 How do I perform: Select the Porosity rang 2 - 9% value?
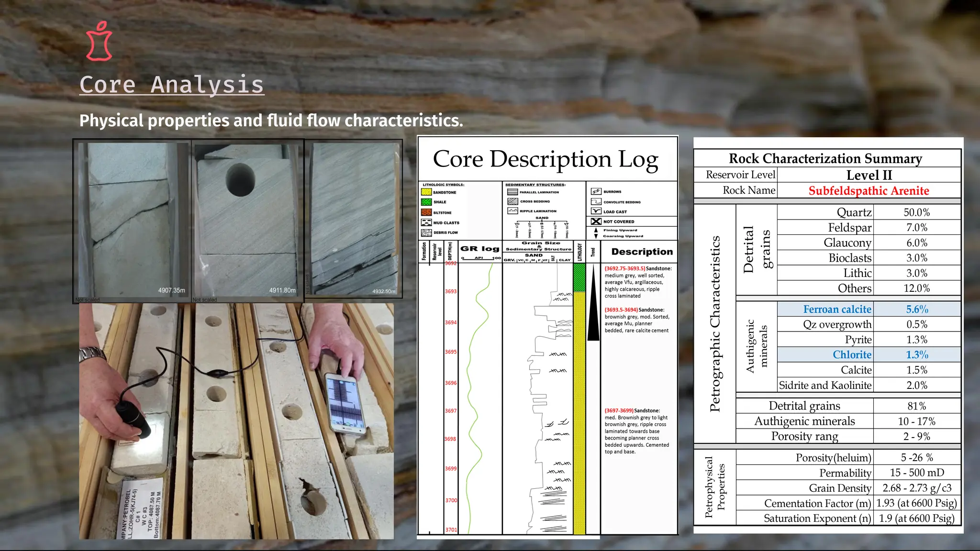tap(917, 436)
